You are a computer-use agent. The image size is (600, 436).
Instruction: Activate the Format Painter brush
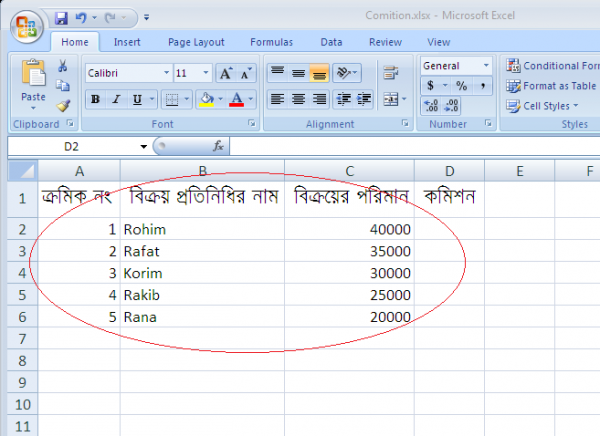tap(63, 105)
